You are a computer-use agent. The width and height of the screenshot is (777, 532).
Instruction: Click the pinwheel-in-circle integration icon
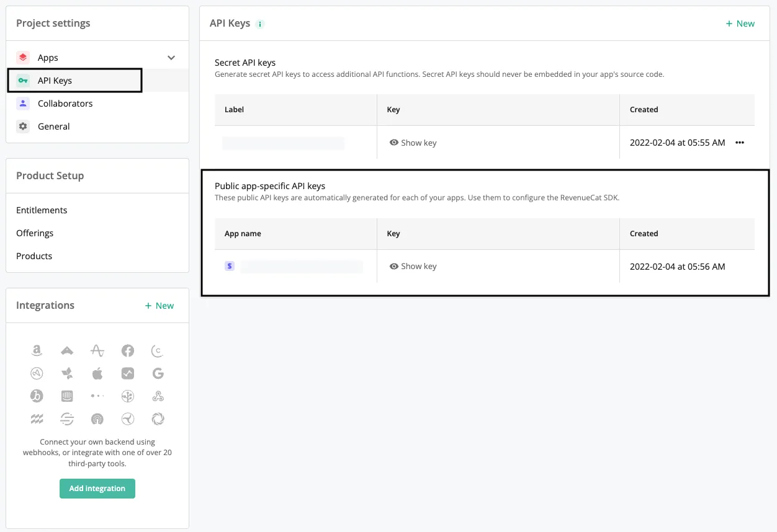128,419
